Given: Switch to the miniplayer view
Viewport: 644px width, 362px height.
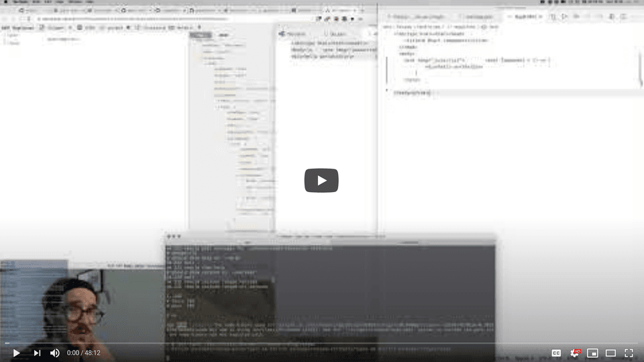Looking at the screenshot, I should click(592, 353).
